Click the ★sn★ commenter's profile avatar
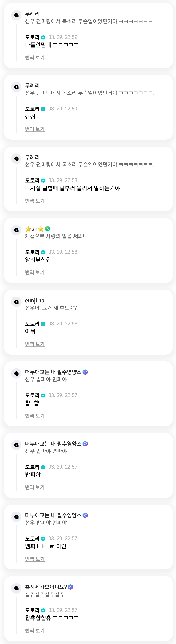 point(17,230)
